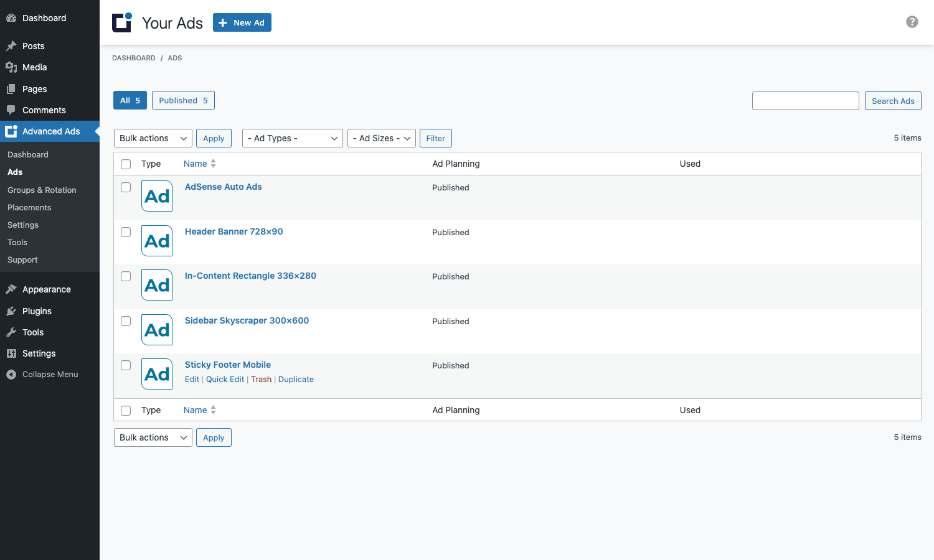Open the bottom Bulk actions dropdown
This screenshot has width=934, height=560.
click(x=153, y=437)
